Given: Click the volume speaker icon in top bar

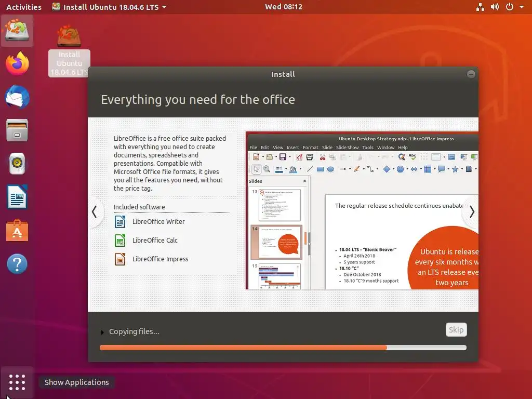Looking at the screenshot, I should 495,7.
